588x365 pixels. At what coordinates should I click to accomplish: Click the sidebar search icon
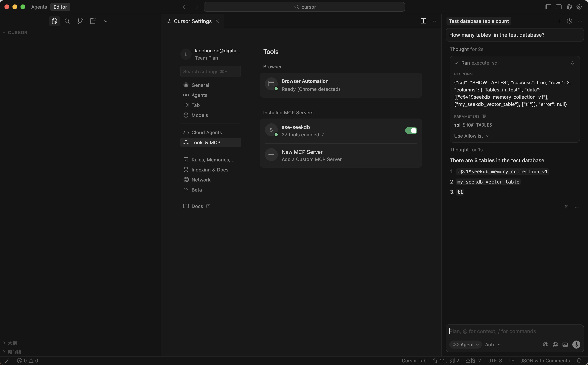[67, 21]
